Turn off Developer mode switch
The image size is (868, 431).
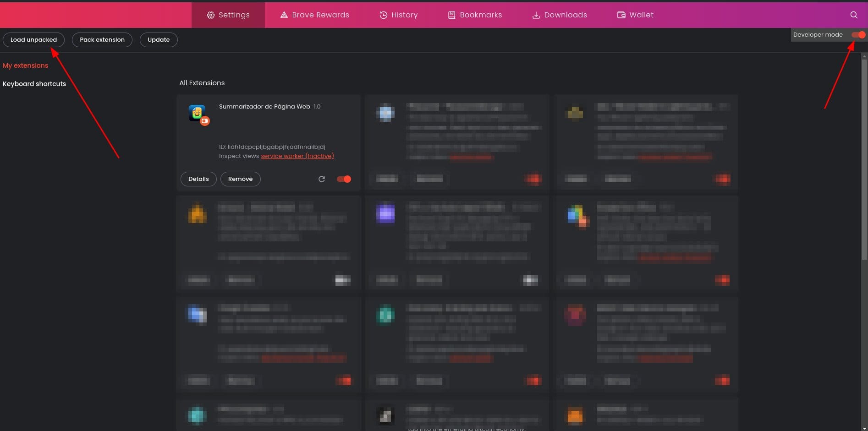click(858, 35)
